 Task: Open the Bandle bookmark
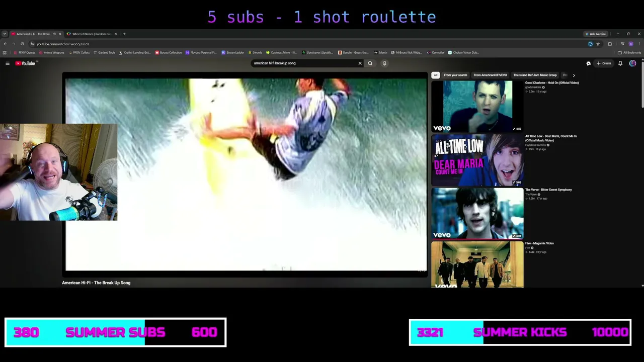click(353, 52)
